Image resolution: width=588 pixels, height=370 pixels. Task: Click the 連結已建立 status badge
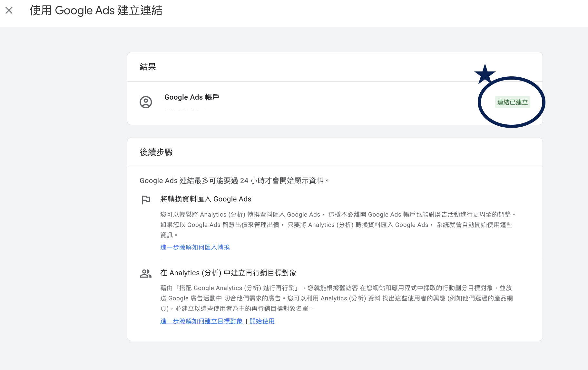tap(513, 102)
